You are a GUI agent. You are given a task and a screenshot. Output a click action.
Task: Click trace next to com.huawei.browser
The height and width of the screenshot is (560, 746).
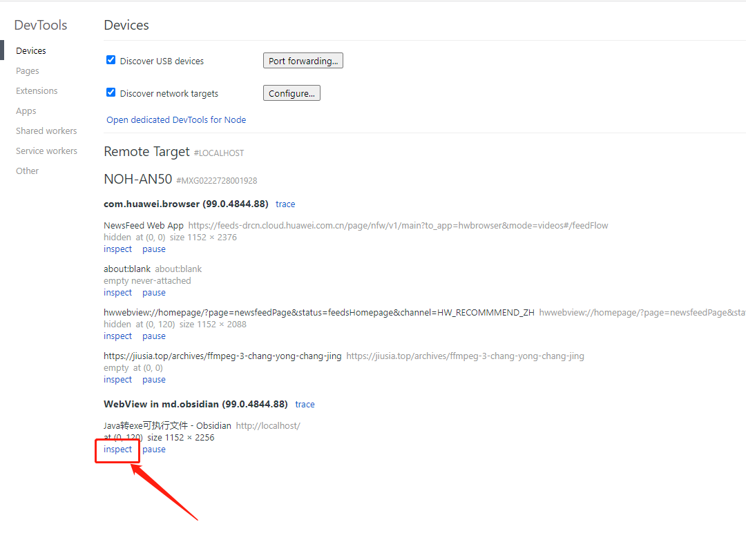click(285, 204)
